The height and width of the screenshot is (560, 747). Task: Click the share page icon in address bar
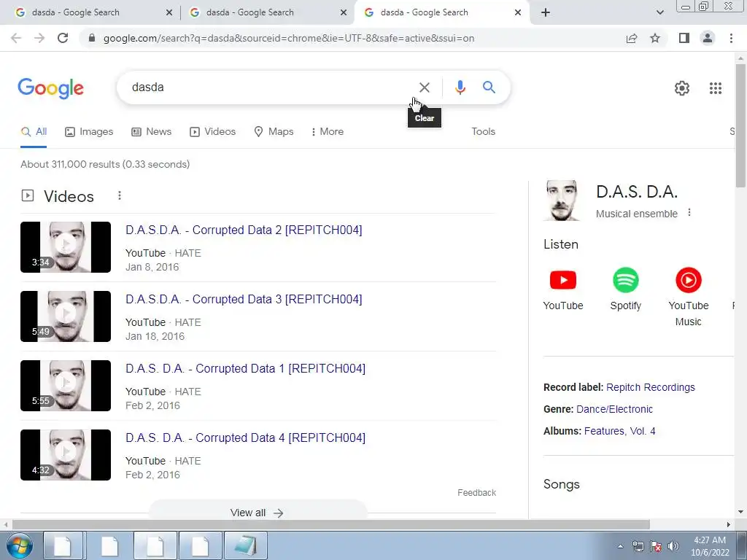[x=632, y=38]
